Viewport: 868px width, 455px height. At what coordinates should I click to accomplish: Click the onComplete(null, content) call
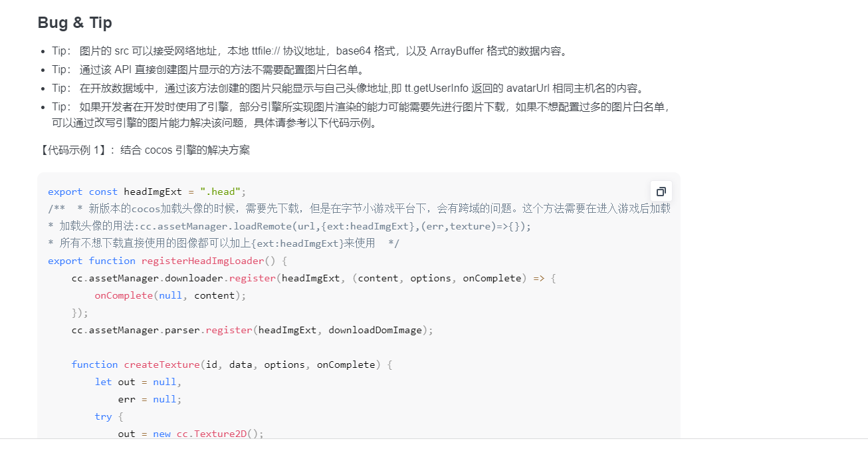click(x=170, y=295)
